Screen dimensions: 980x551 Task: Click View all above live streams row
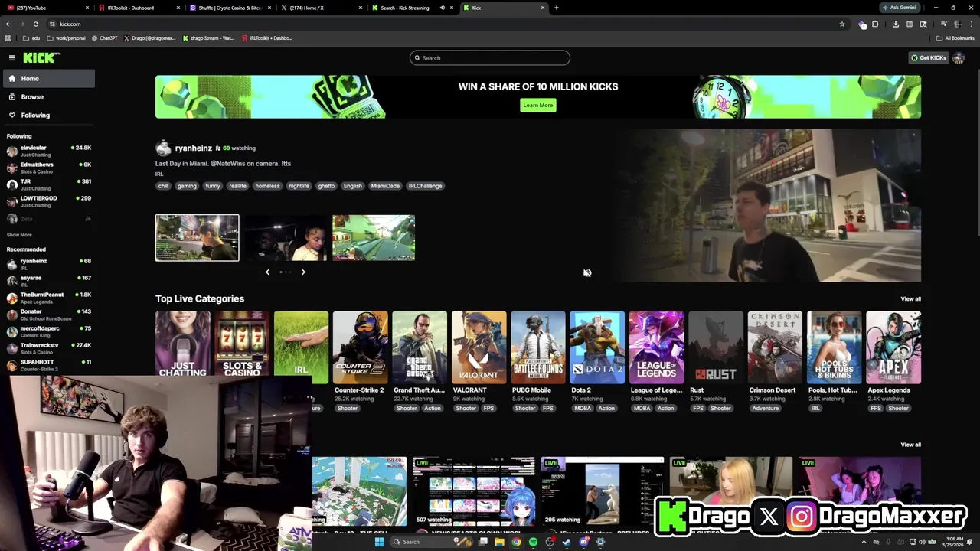(910, 445)
